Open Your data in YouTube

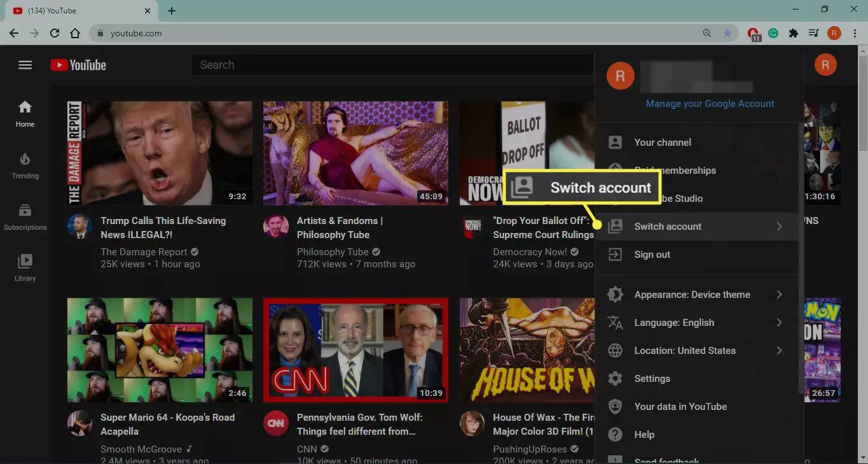click(x=696, y=407)
